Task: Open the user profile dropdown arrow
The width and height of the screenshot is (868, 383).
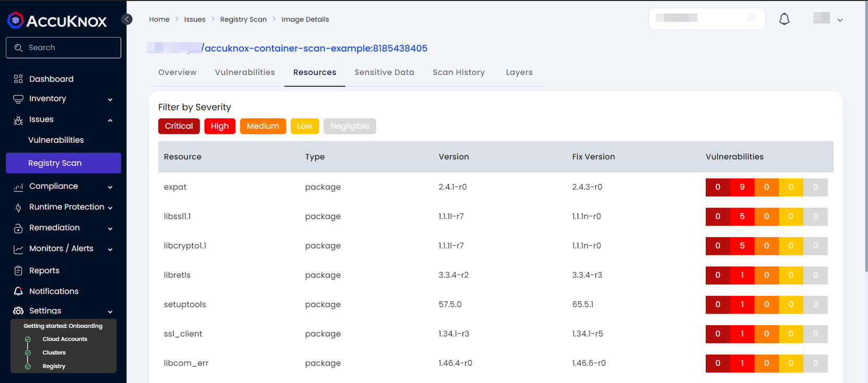Action: [840, 20]
